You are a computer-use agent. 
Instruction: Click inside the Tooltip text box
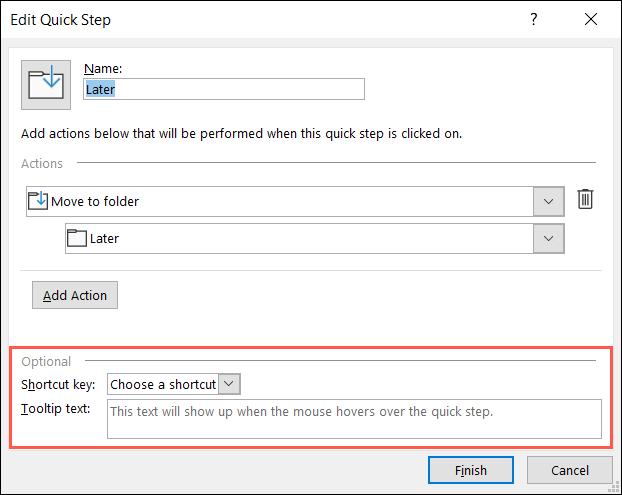tap(353, 419)
